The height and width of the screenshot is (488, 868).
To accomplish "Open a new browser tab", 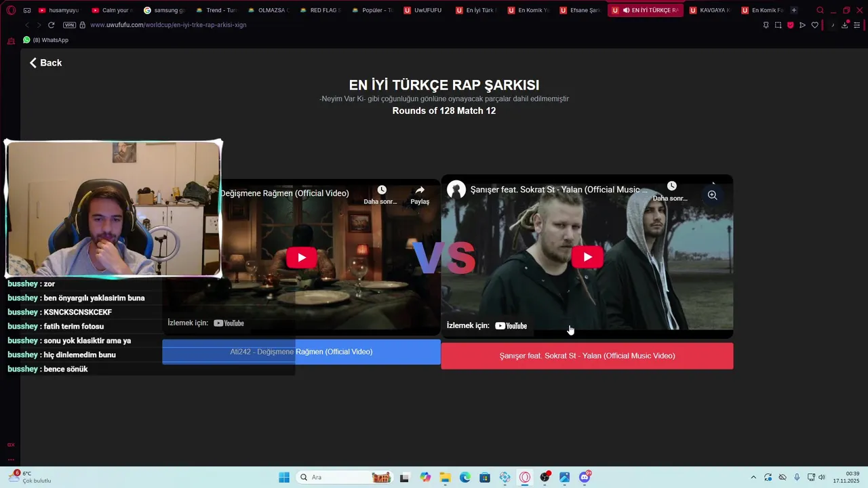I will pos(794,10).
